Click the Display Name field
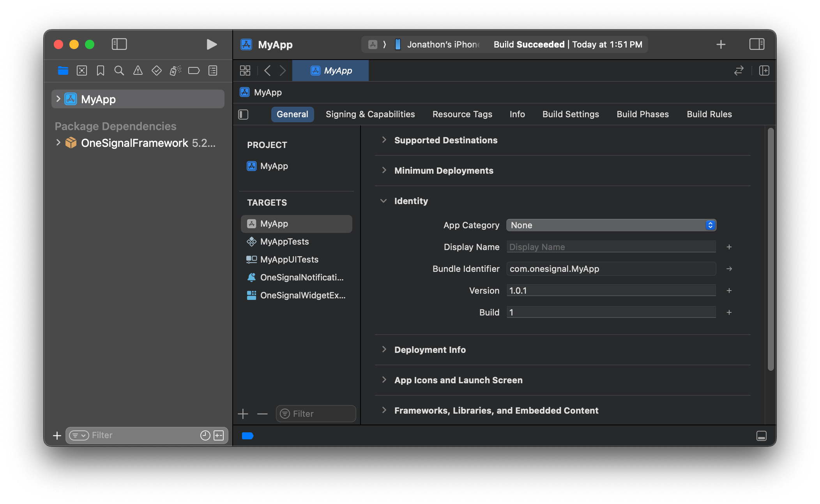 click(x=611, y=247)
